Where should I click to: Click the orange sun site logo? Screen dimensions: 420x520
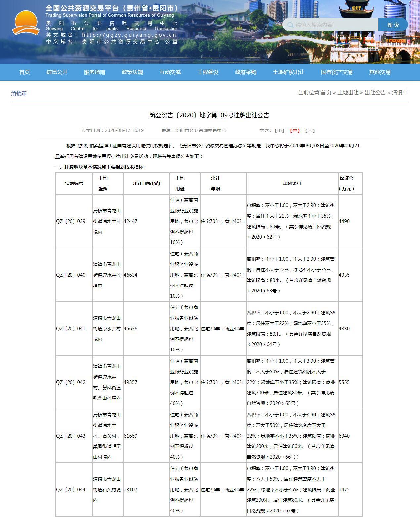26,23
